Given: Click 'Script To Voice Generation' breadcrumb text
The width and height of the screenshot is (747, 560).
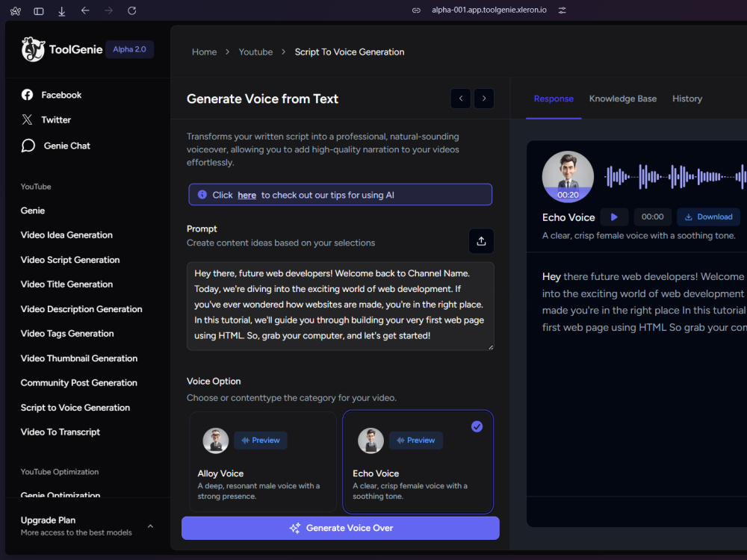Looking at the screenshot, I should pos(349,52).
